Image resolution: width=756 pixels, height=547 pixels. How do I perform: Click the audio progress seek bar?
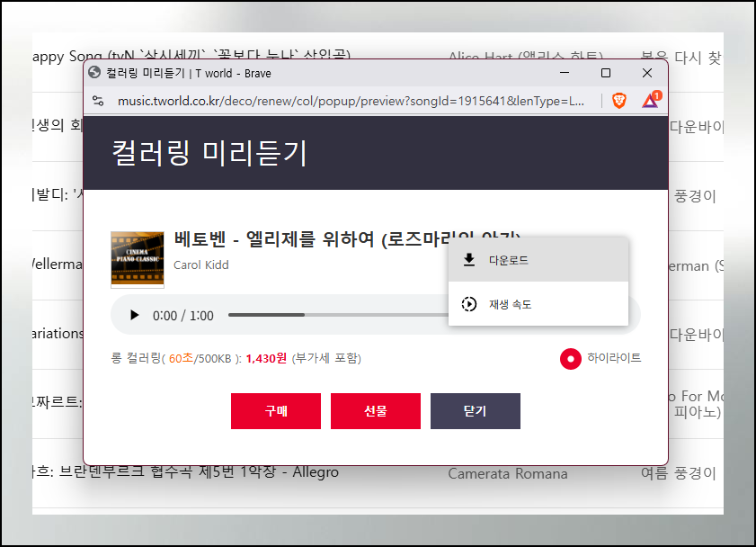point(338,315)
